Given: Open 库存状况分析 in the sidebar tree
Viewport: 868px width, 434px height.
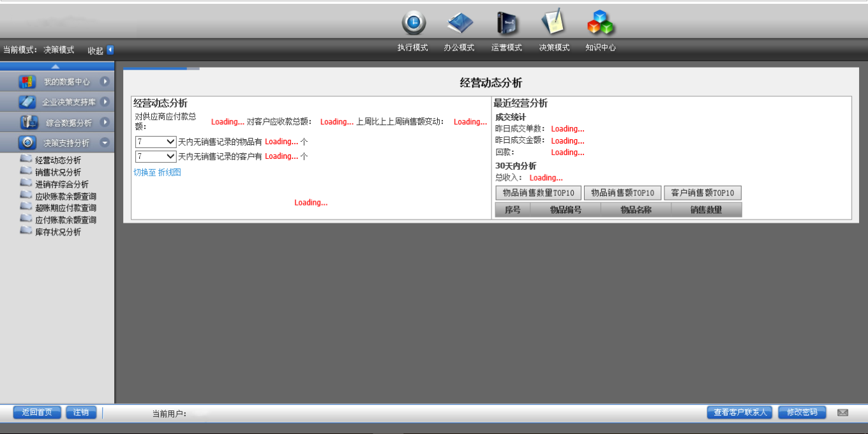Looking at the screenshot, I should click(58, 232).
